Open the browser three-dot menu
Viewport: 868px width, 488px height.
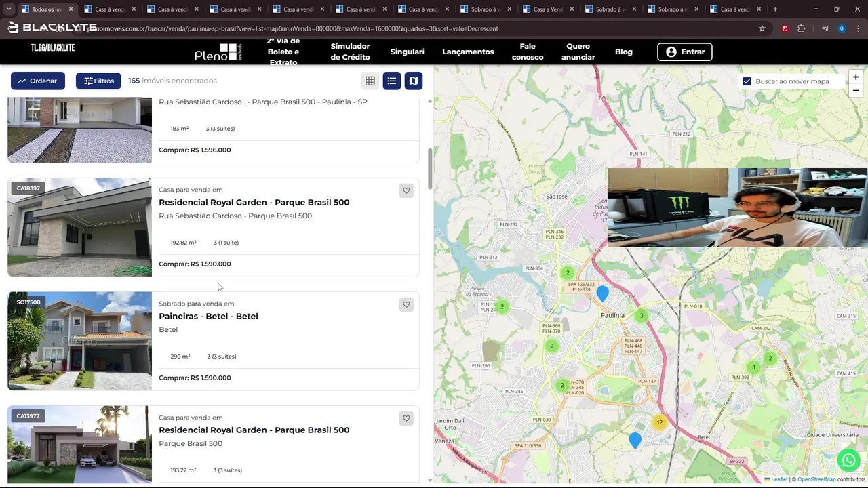pyautogui.click(x=858, y=28)
